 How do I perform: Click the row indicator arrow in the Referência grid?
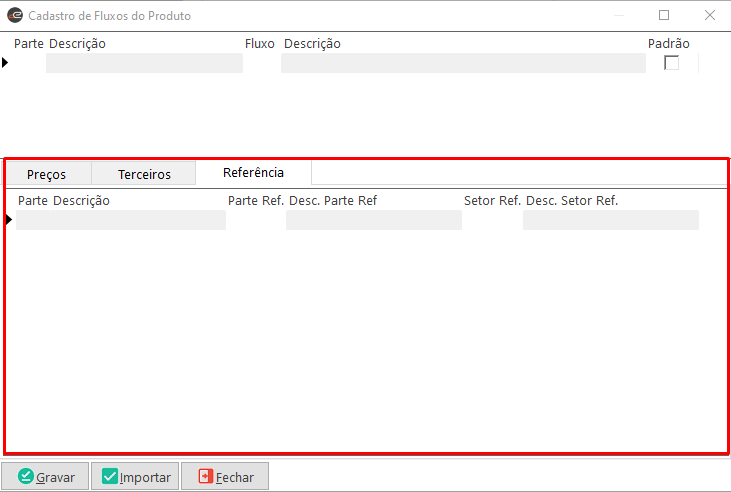coord(10,220)
